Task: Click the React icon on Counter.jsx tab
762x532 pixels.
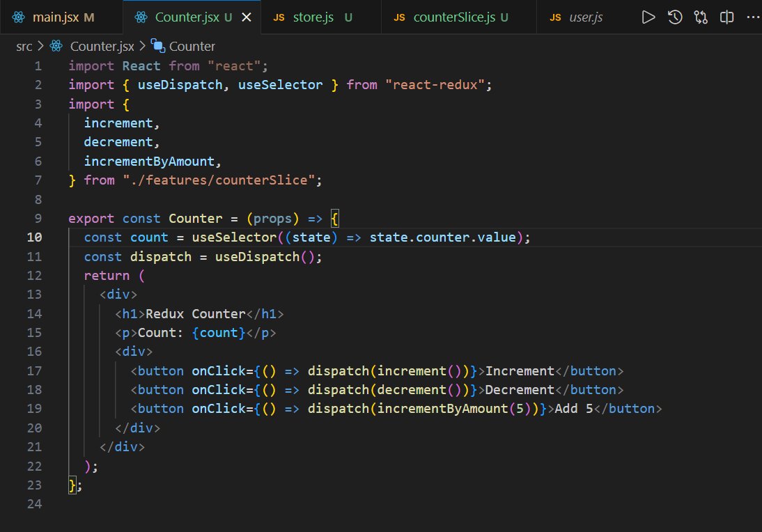Action: click(141, 17)
